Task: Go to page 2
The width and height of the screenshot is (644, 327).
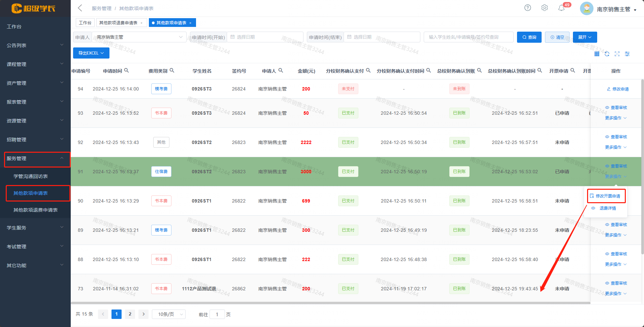Action: [x=130, y=314]
